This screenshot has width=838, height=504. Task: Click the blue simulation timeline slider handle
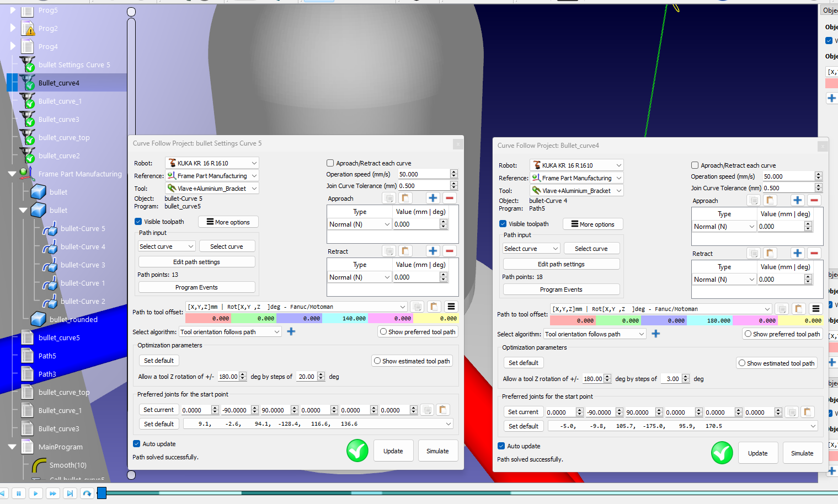pos(102,493)
